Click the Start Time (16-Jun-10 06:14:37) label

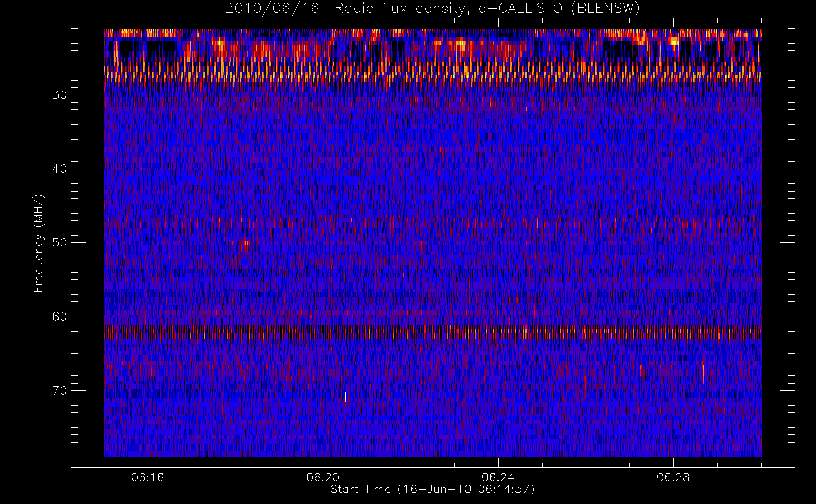coord(432,489)
